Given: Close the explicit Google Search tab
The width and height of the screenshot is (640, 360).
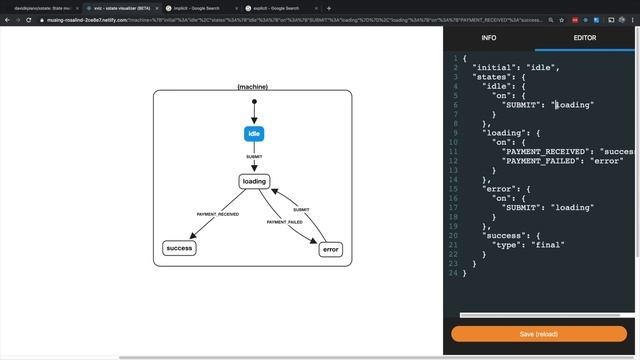Looking at the screenshot, I should pyautogui.click(x=316, y=8).
